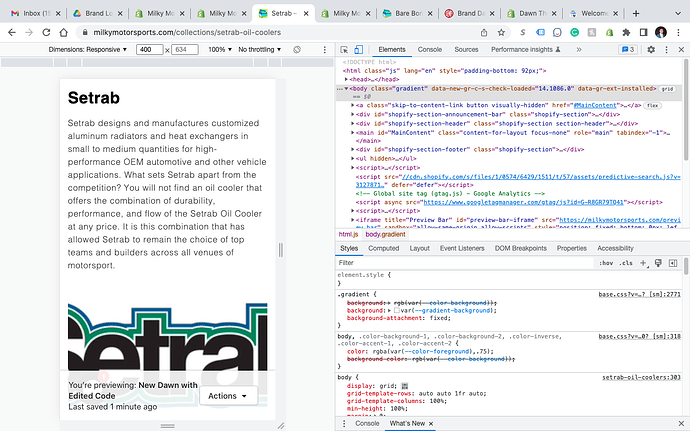Open the No throttling dropdown
The width and height of the screenshot is (690, 431).
[259, 49]
